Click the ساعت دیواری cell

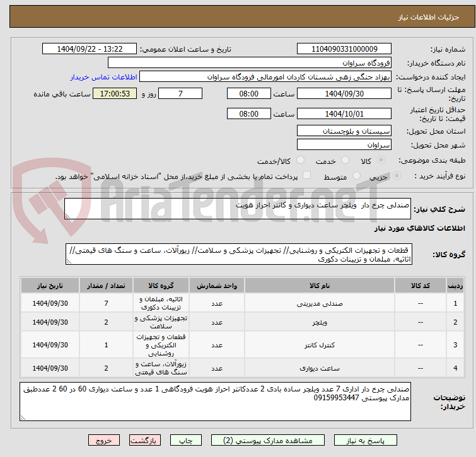coord(320,368)
